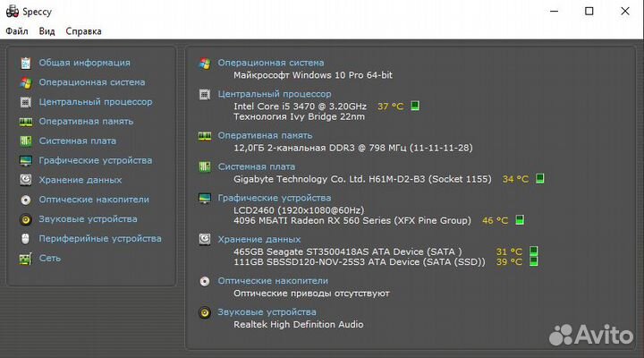The width and height of the screenshot is (644, 358).
Task: Click the text Оптические приводы отсутствуют
Action: pyautogui.click(x=311, y=294)
